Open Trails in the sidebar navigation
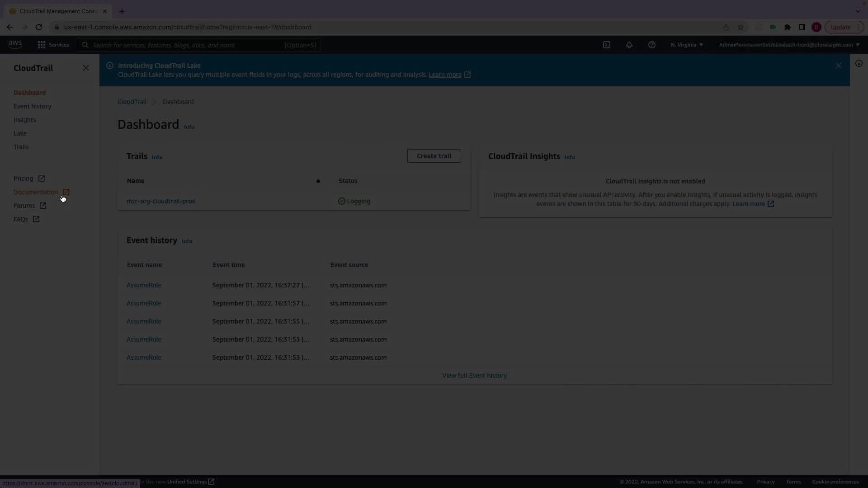The image size is (868, 488). click(x=21, y=147)
